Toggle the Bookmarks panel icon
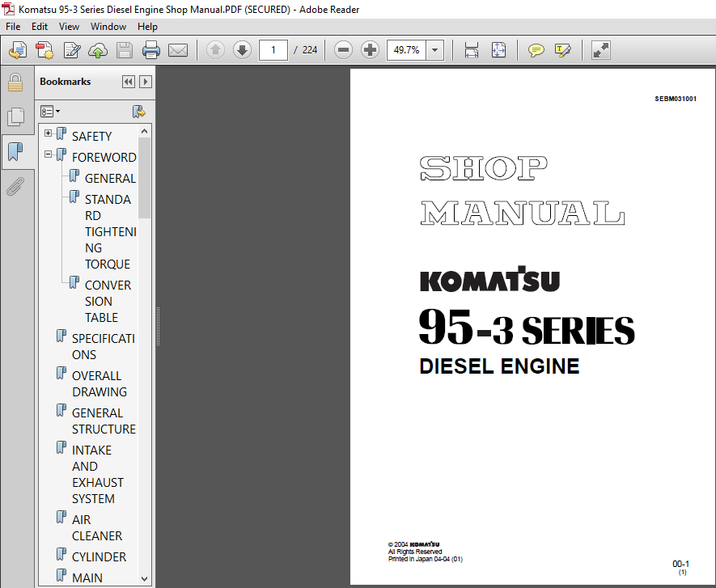Viewport: 716px width, 588px height. [x=15, y=151]
